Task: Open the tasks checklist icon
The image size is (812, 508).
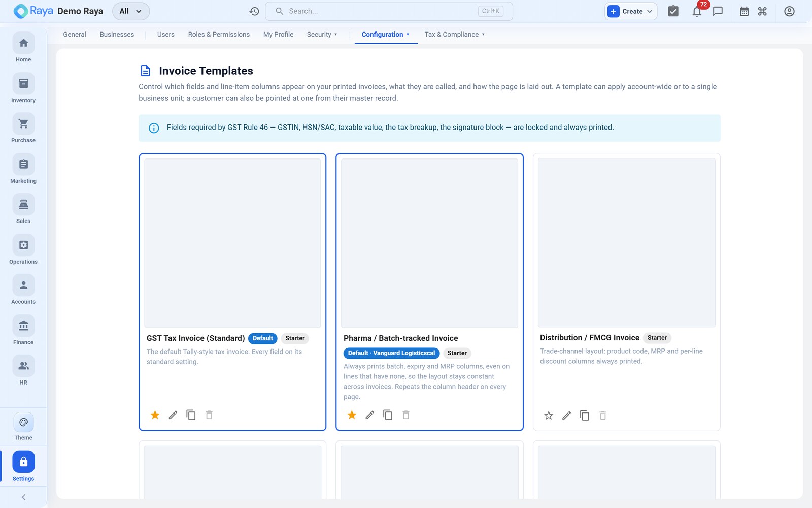Action: 673,11
